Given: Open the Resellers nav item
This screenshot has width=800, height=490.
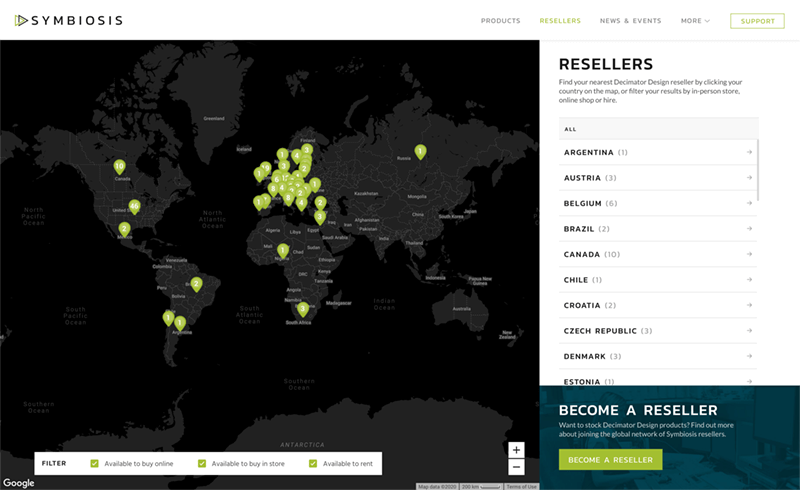Looking at the screenshot, I should [560, 21].
